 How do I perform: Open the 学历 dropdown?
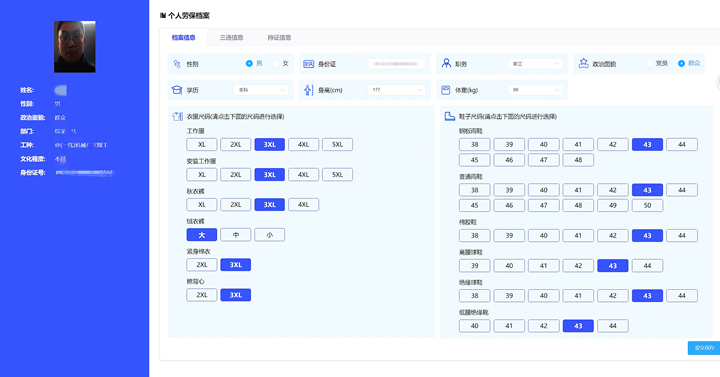click(261, 90)
